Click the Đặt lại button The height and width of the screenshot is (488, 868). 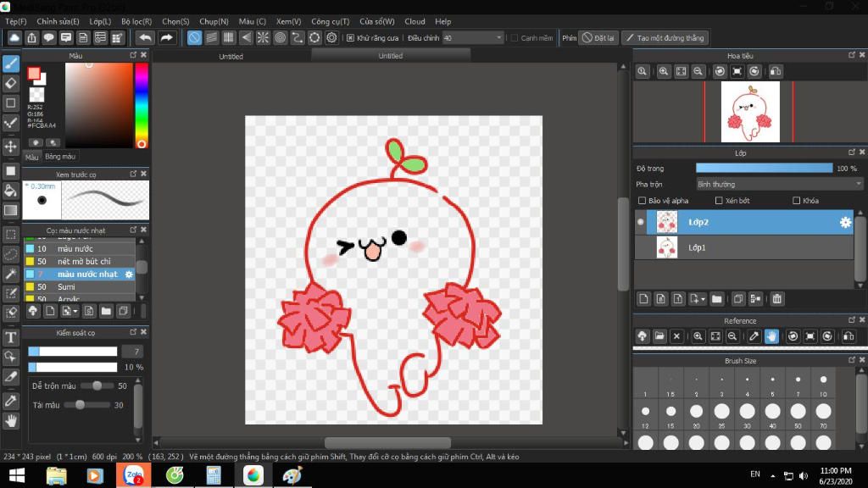pos(598,38)
